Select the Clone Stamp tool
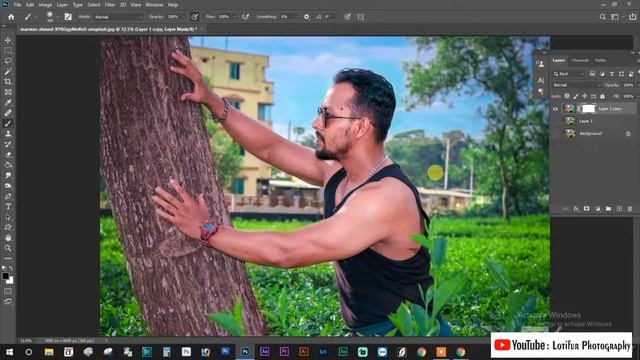This screenshot has width=640, height=360. (x=8, y=134)
